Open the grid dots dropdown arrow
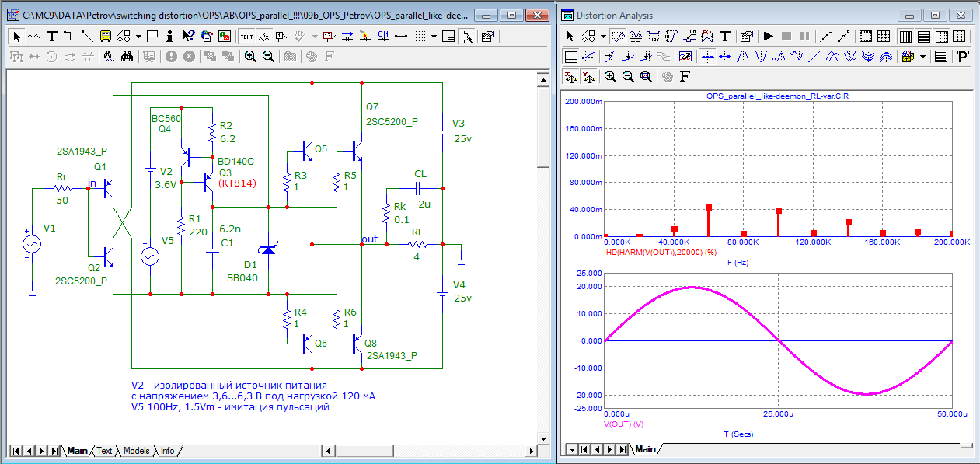 [x=434, y=36]
